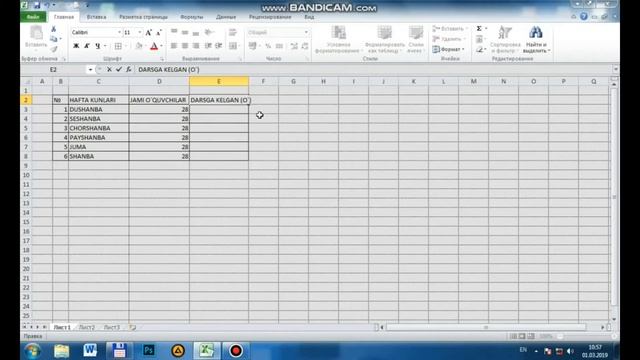Viewport: 640px width, 360px height.
Task: Click the merge and center icon
Action: point(233,46)
